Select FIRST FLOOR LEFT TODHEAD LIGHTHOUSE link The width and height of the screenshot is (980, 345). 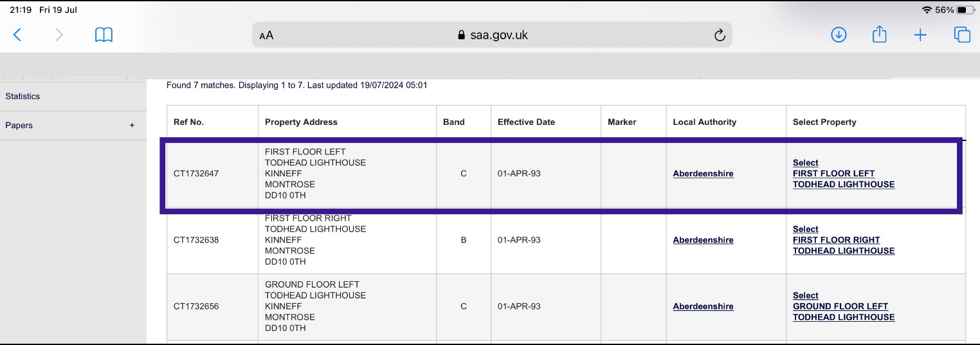843,174
